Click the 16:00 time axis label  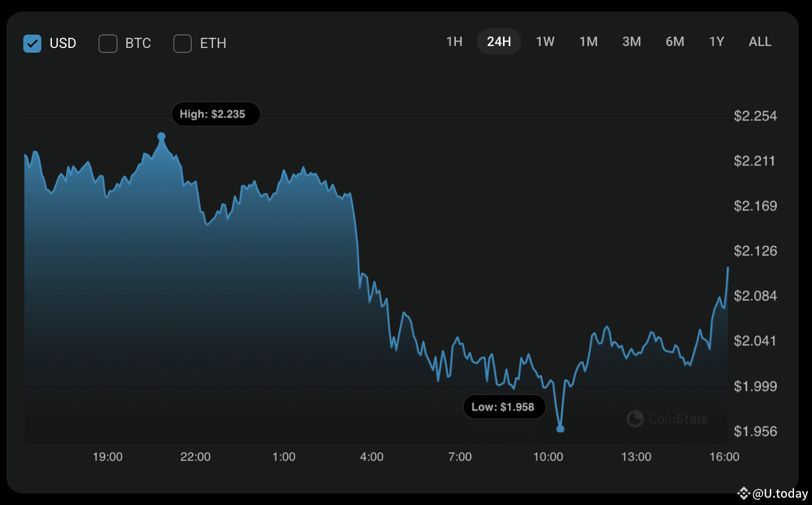click(724, 457)
